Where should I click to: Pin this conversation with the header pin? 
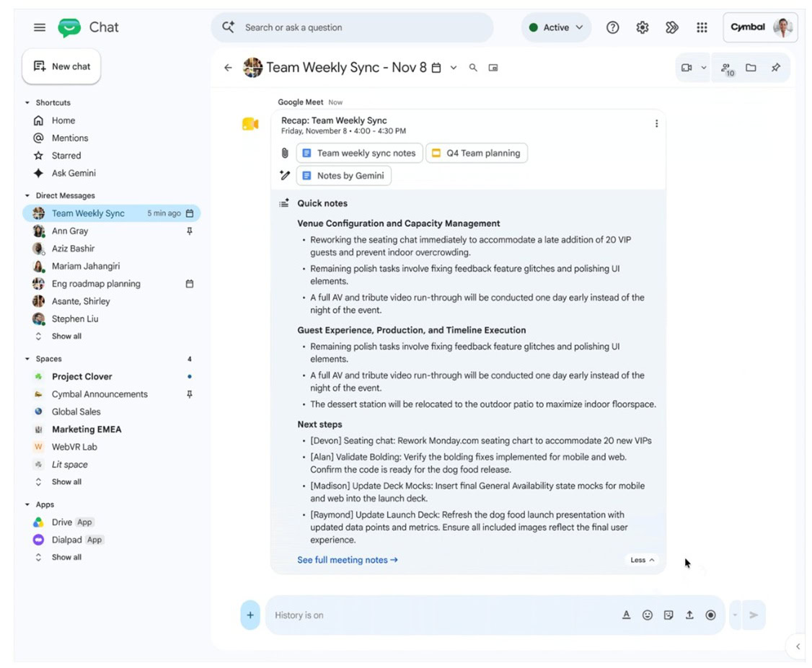776,68
